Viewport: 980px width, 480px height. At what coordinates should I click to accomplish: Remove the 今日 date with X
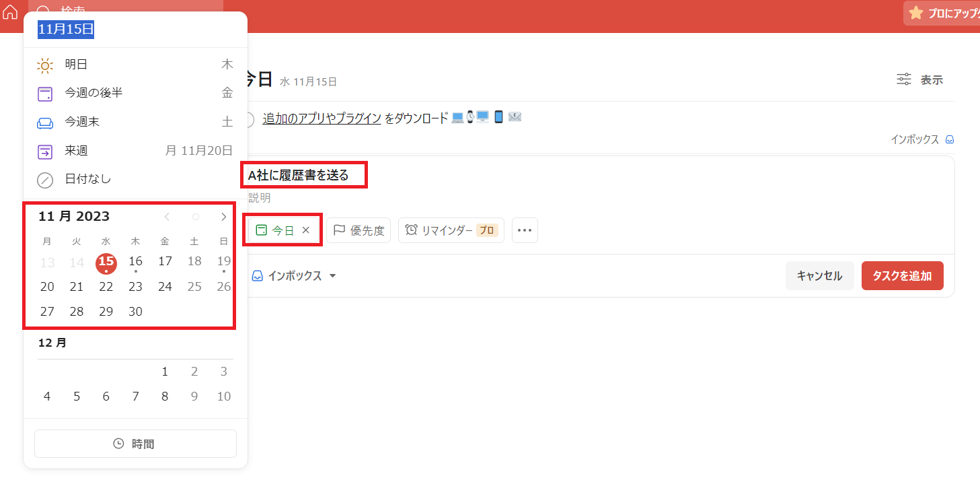305,230
